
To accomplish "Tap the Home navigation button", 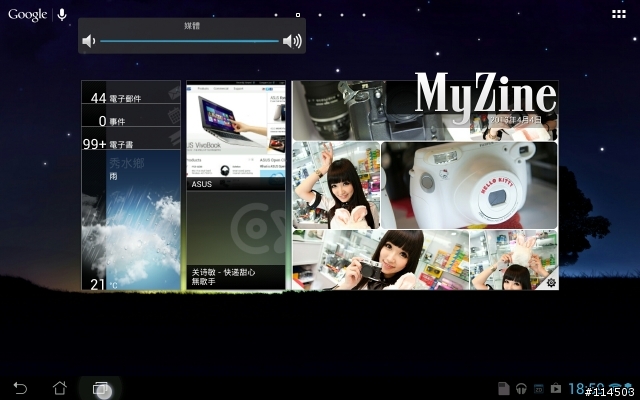I will coord(60,388).
